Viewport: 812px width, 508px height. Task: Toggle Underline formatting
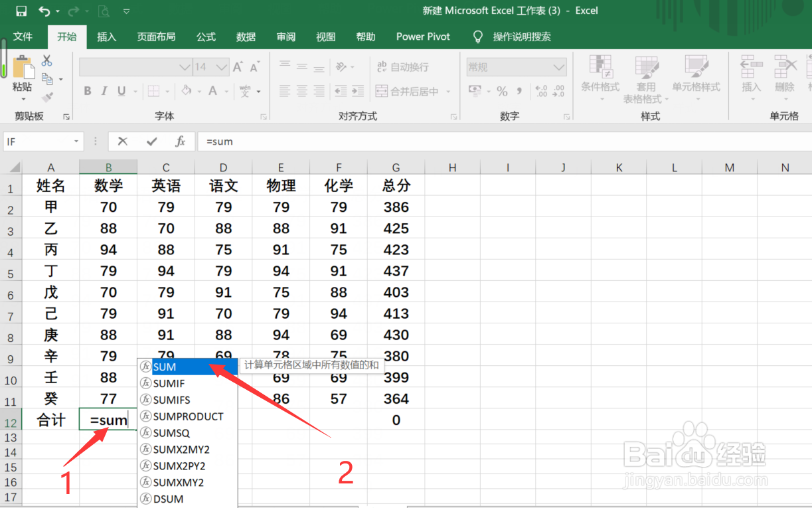(x=122, y=91)
